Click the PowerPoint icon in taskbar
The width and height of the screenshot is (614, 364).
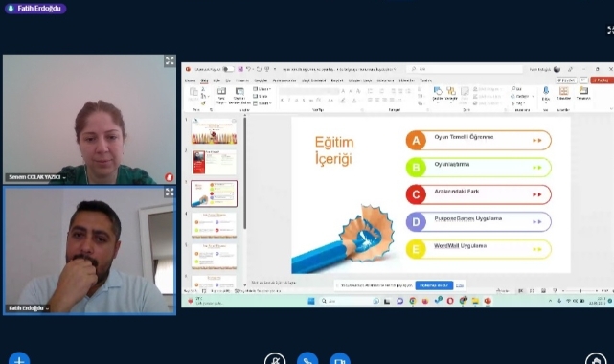(x=488, y=301)
